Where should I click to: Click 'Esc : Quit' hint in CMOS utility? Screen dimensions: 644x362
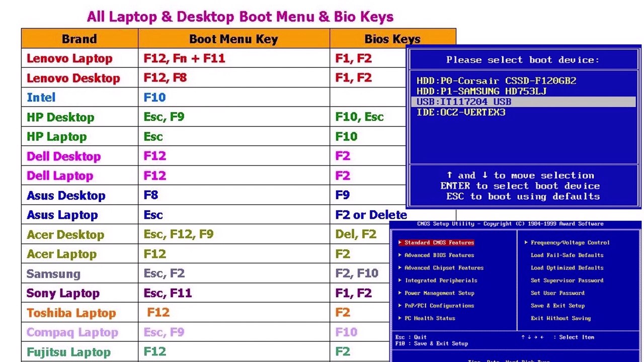tap(411, 337)
